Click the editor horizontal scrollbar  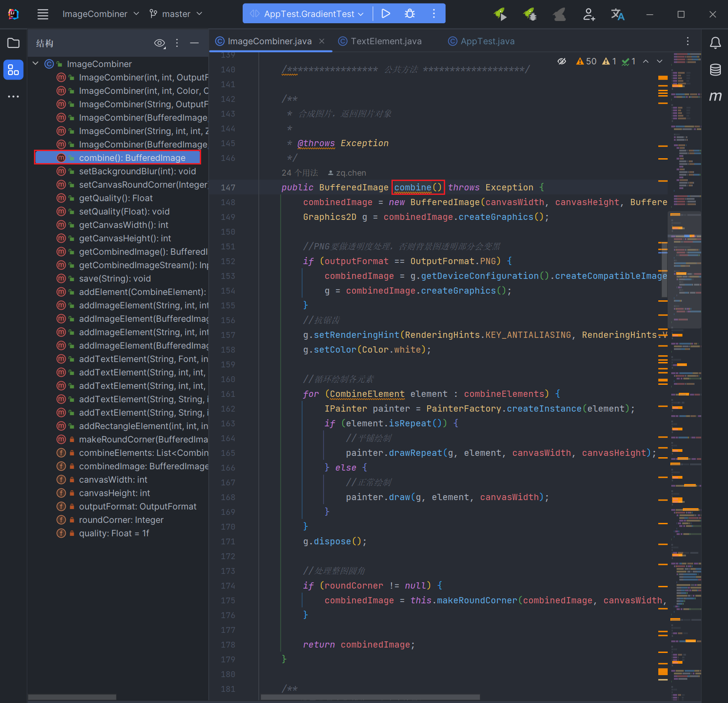[370, 697]
